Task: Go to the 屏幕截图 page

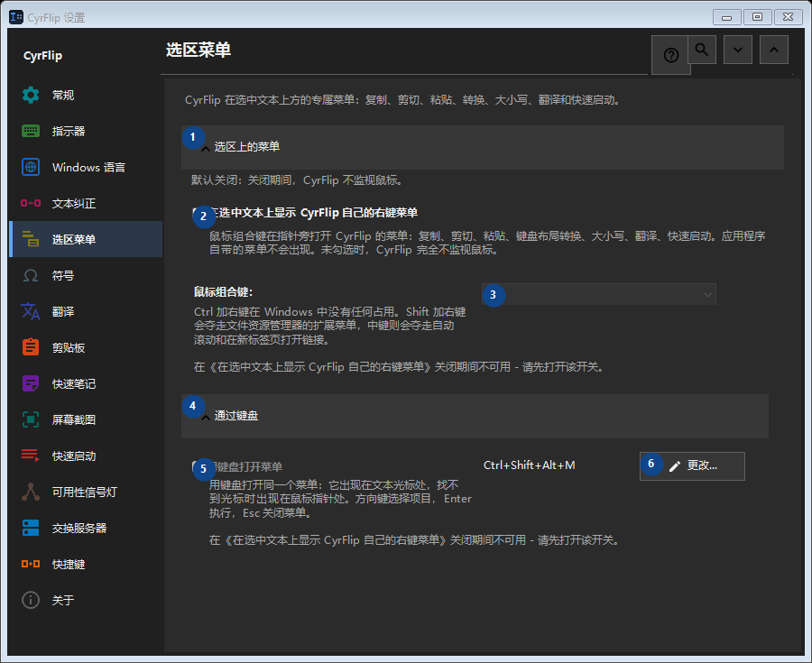Action: click(86, 419)
